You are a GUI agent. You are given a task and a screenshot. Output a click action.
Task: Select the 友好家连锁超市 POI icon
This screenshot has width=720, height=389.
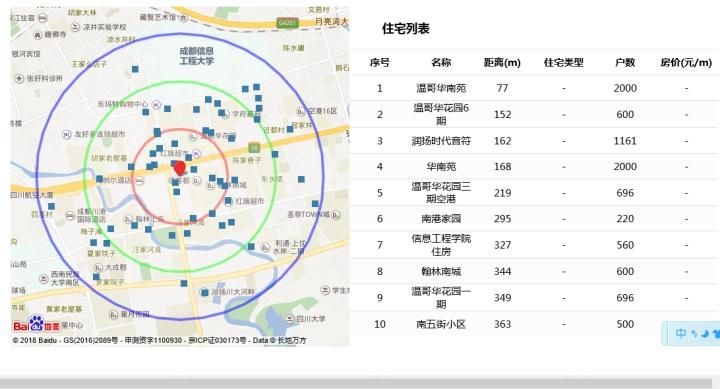click(67, 135)
